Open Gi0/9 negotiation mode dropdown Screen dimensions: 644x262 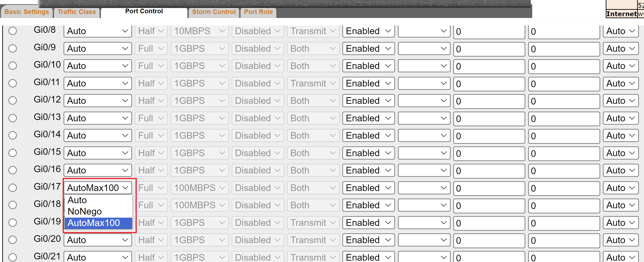(x=98, y=48)
